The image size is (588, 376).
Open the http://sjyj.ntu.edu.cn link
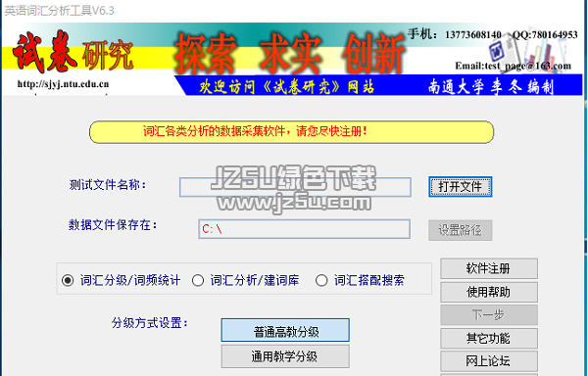click(63, 84)
